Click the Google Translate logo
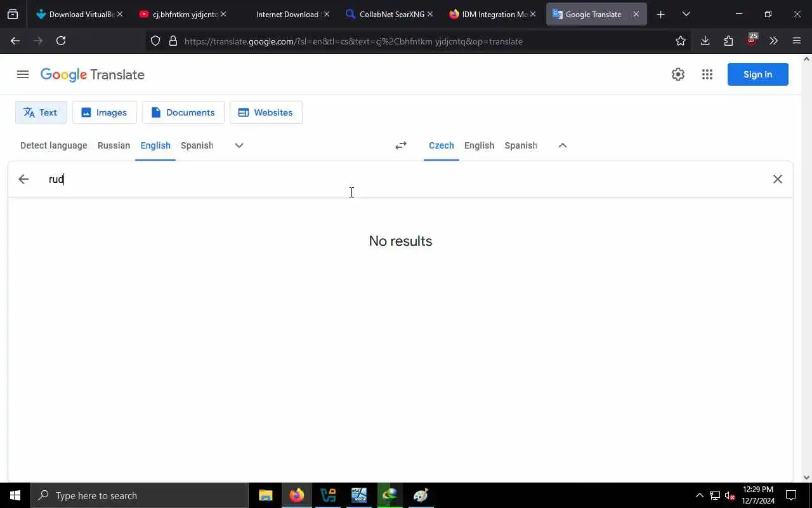Screen dimensions: 812x508 [93, 74]
